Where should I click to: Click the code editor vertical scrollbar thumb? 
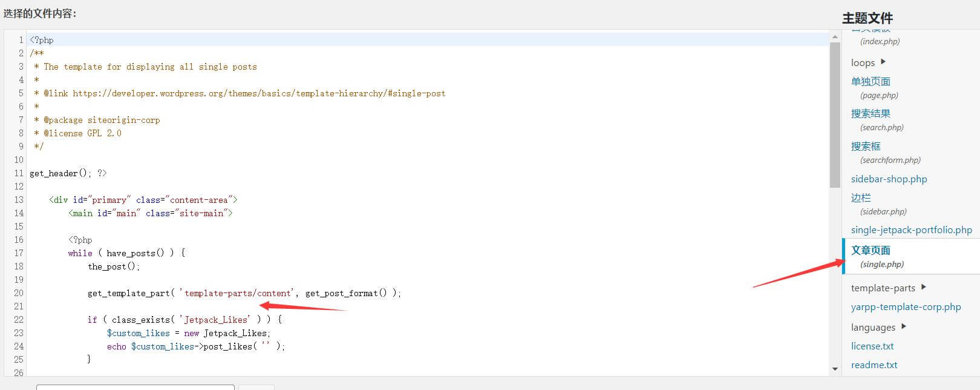(x=835, y=115)
